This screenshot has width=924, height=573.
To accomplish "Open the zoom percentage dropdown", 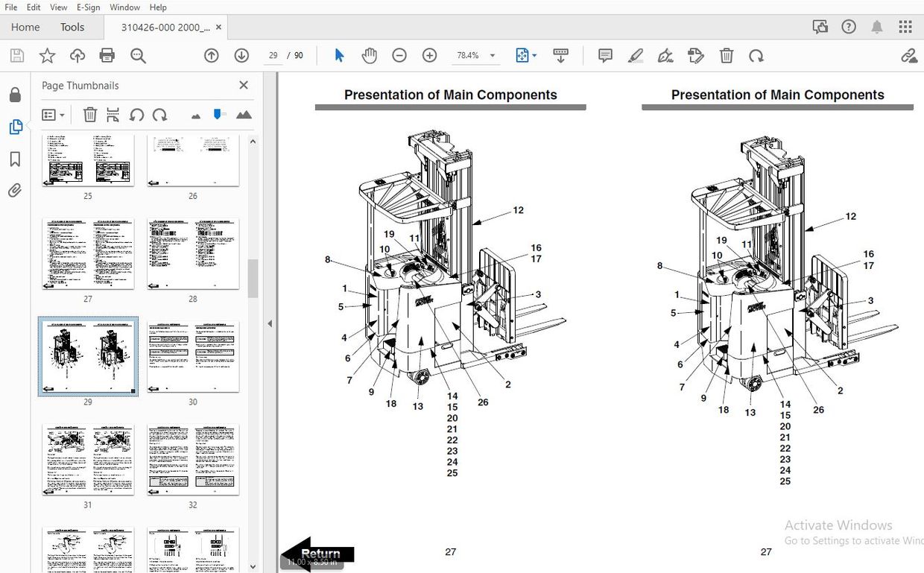I will 492,55.
